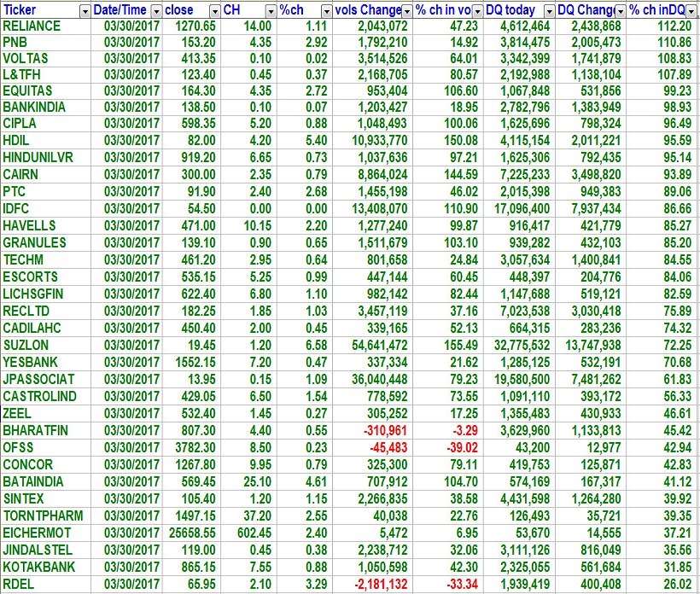This screenshot has width=700, height=594.
Task: Select the IDFC ticker cell
Action: [45, 208]
